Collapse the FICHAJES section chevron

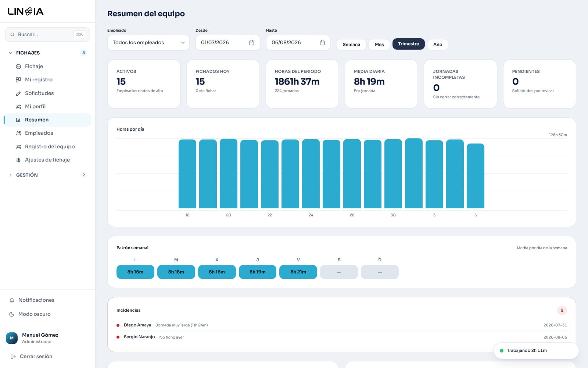(x=11, y=53)
